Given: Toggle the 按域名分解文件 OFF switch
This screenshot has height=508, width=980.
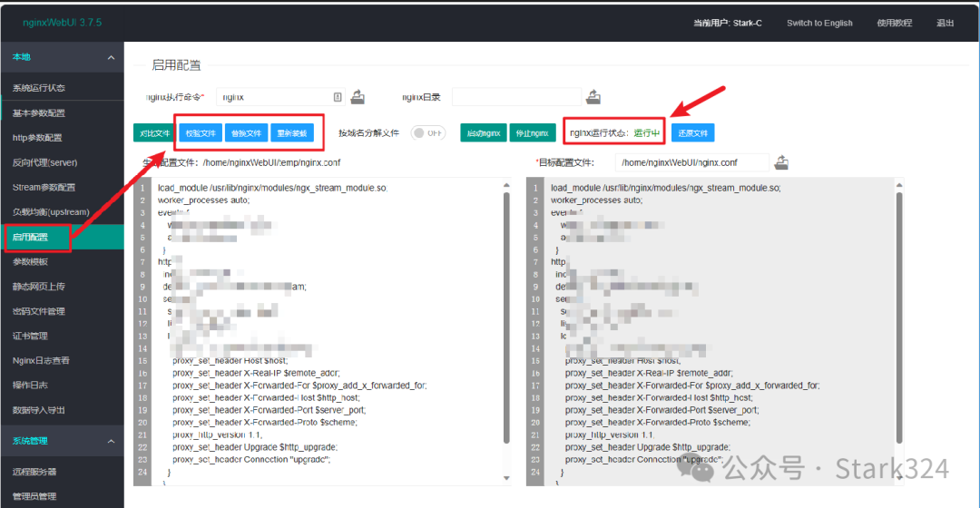Looking at the screenshot, I should tap(428, 133).
